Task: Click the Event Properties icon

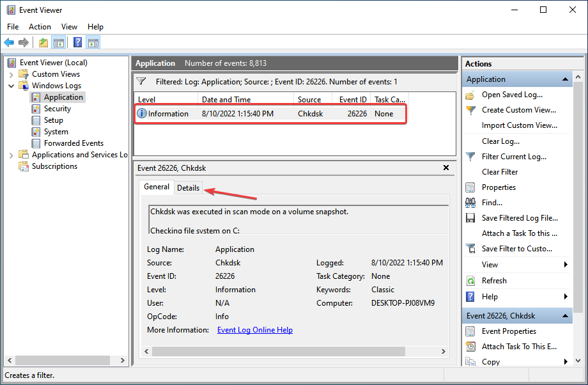Action: [470, 331]
